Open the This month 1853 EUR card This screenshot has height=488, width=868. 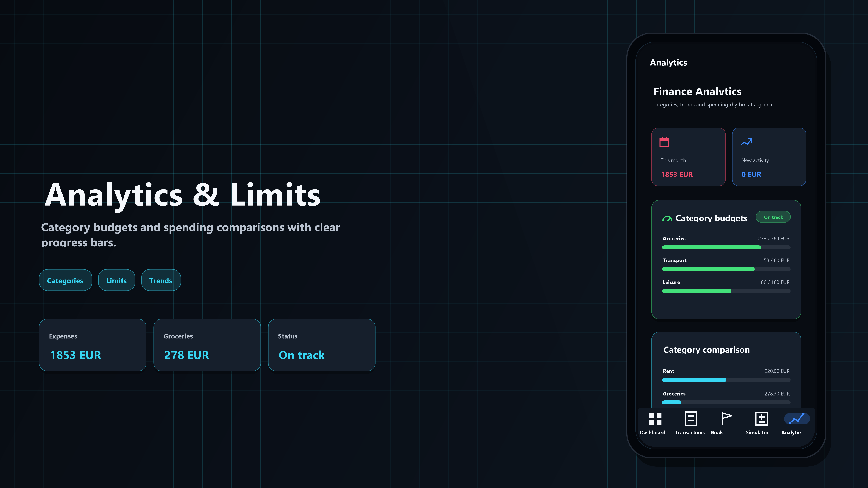(688, 157)
